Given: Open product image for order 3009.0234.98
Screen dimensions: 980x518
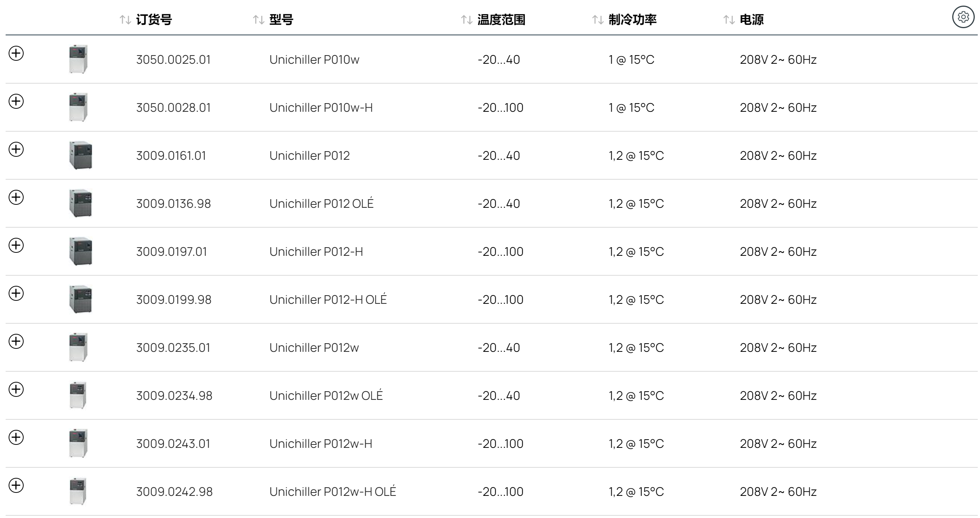Looking at the screenshot, I should 78,395.
